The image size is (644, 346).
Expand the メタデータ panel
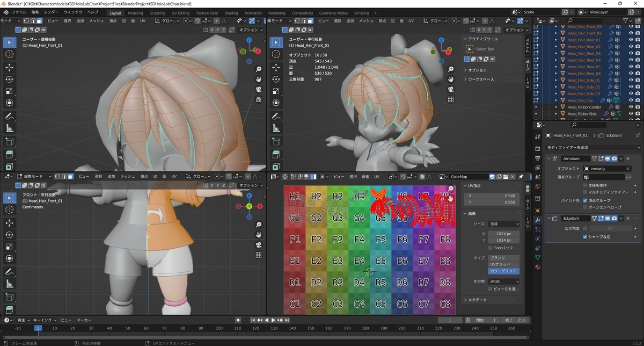pos(475,300)
